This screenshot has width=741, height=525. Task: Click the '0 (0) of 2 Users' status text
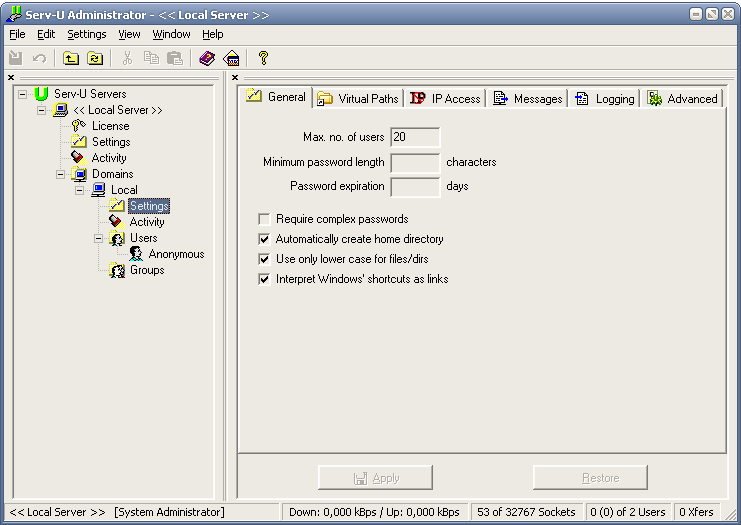click(628, 512)
